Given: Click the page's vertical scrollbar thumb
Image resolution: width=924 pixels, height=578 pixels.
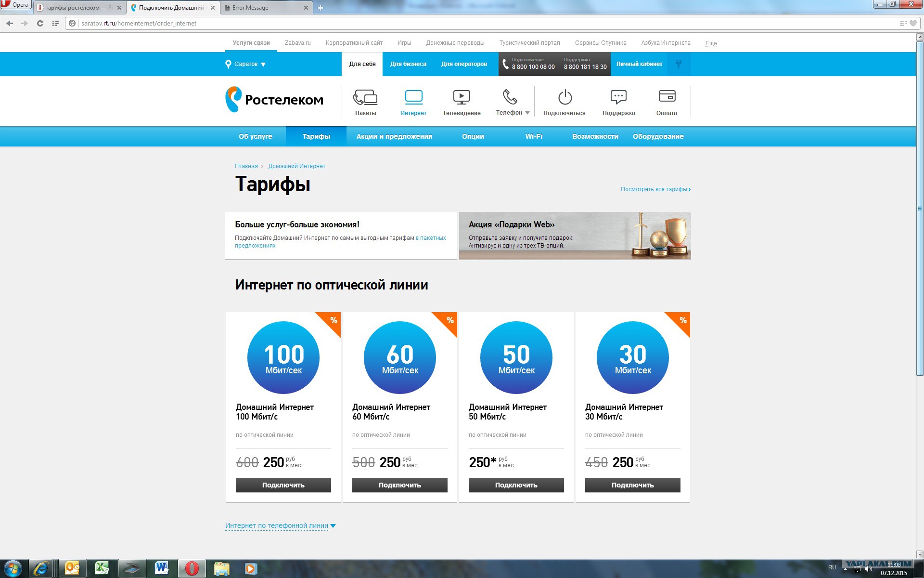Looking at the screenshot, I should tap(920, 209).
